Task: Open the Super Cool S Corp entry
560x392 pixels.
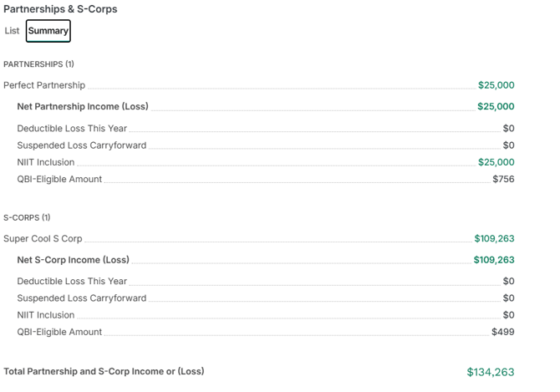Action: click(43, 238)
